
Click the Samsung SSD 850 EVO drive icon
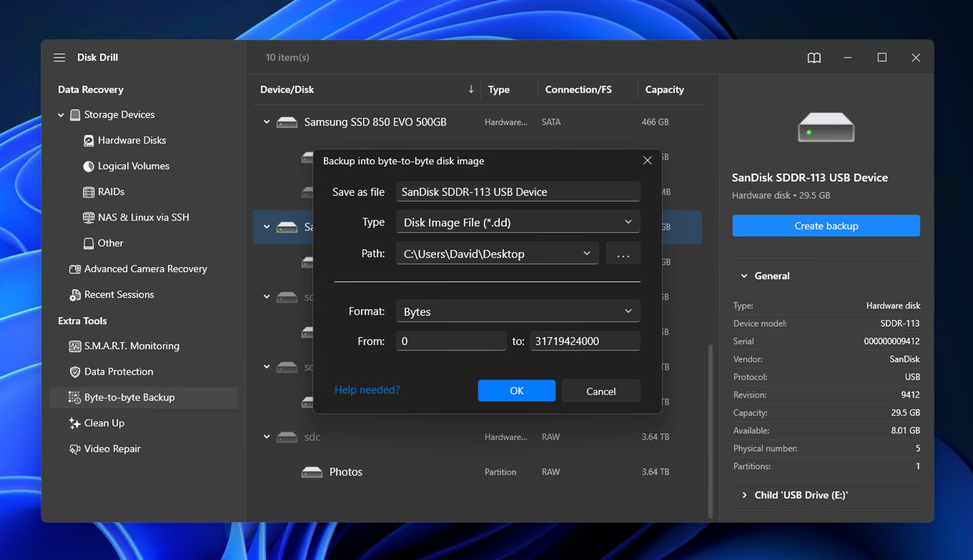click(x=287, y=122)
